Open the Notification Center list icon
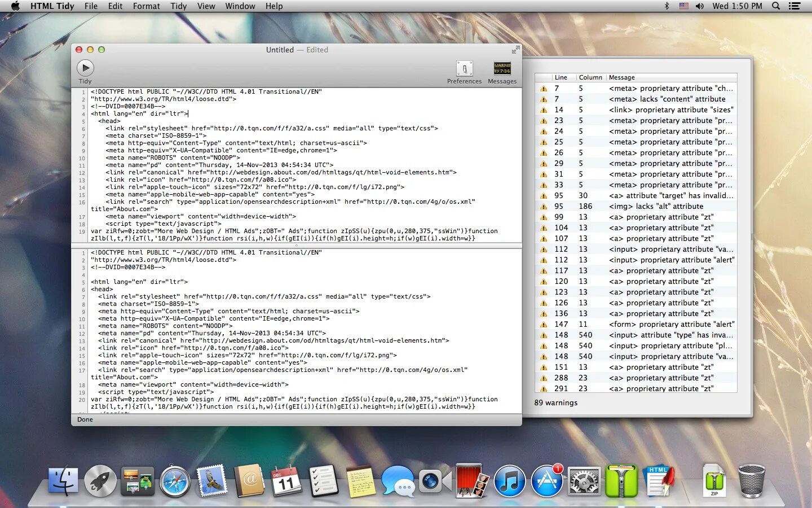 pos(795,6)
